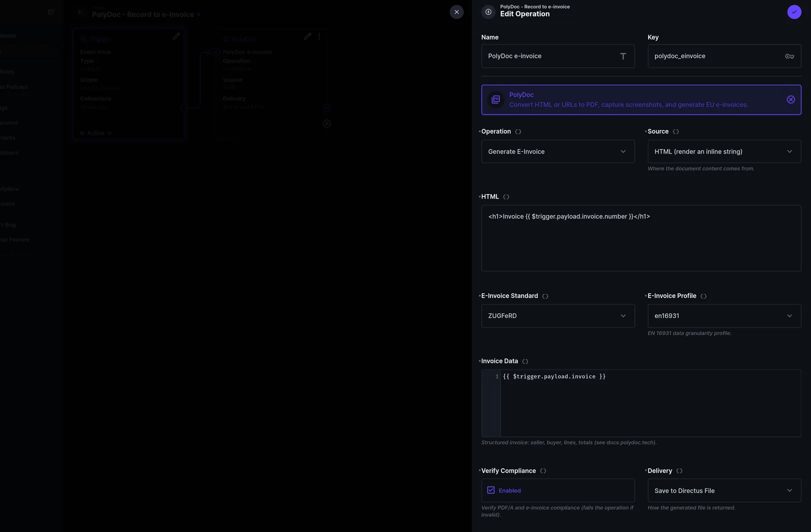Select the PolyDoc operation type card
This screenshot has height=532, width=811.
[641, 100]
